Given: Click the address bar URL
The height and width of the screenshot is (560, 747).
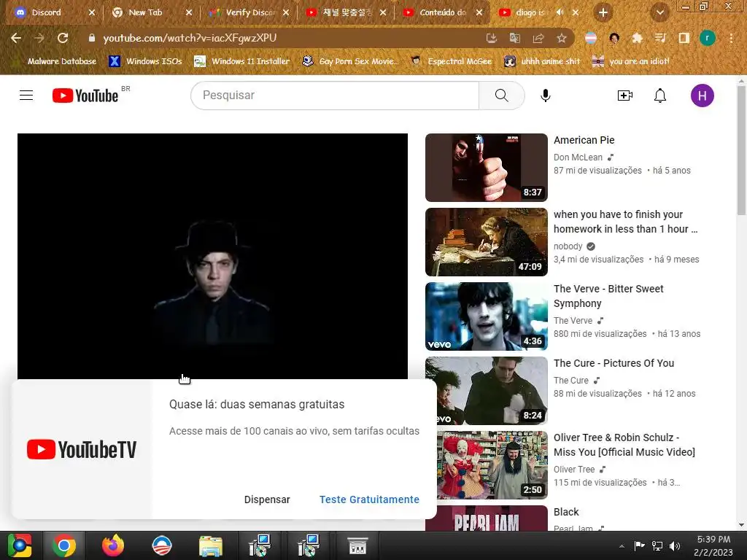Looking at the screenshot, I should (x=190, y=38).
